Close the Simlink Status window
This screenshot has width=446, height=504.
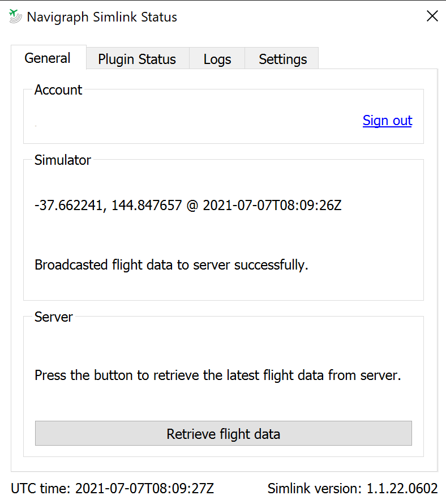click(432, 16)
